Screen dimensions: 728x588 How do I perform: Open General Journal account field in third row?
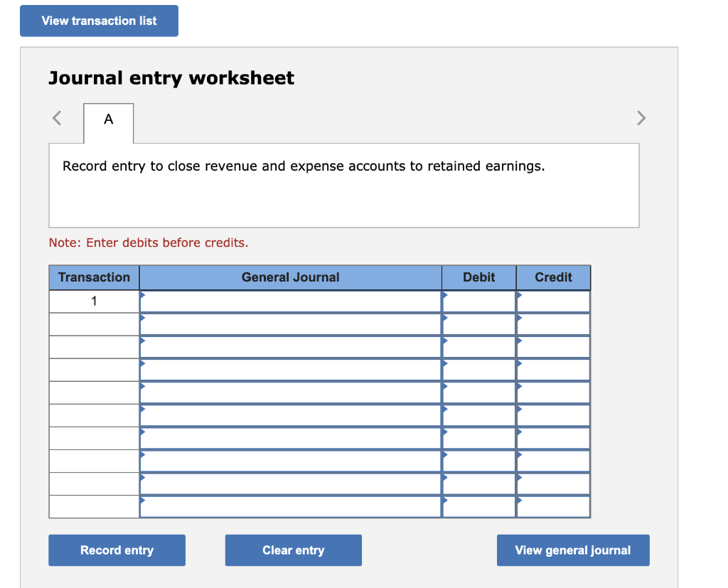point(291,347)
